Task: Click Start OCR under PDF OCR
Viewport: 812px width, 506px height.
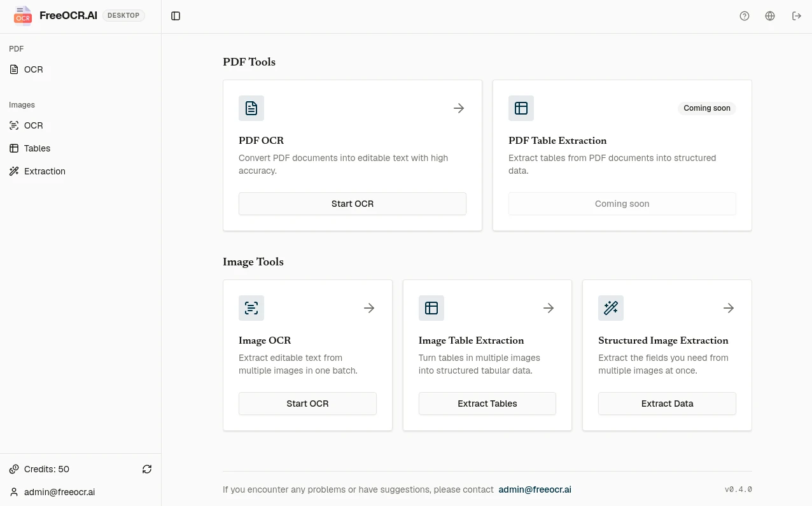Action: coord(353,204)
